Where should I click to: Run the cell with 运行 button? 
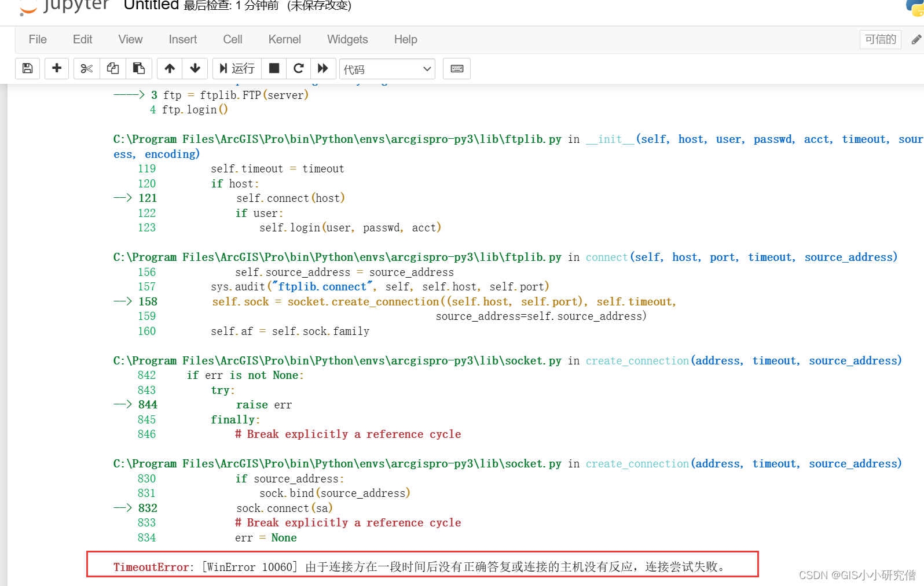point(237,68)
